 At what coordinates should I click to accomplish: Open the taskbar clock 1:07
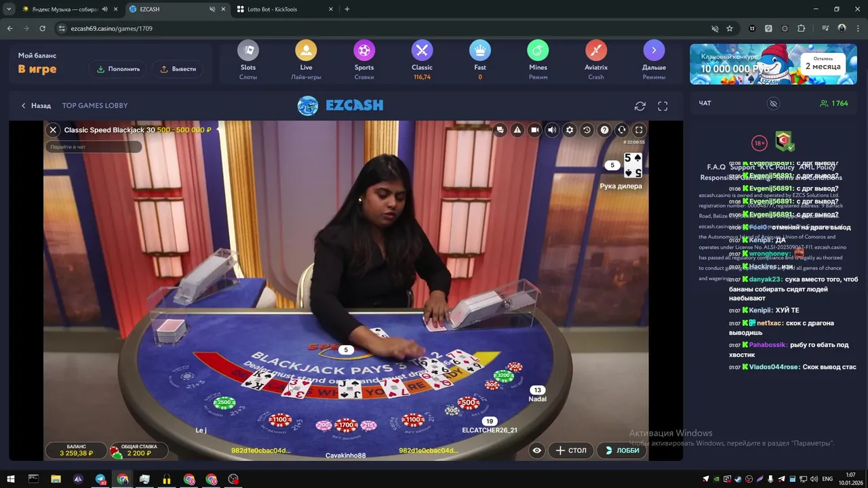(x=850, y=479)
